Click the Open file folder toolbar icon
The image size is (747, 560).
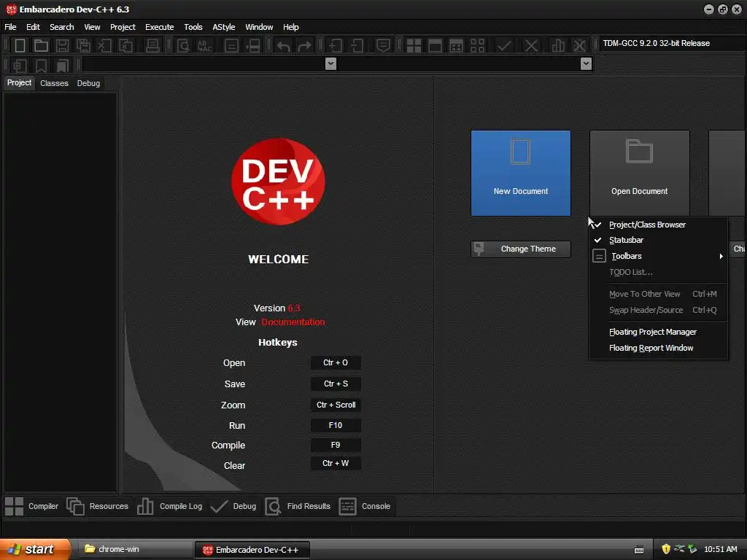(x=41, y=46)
